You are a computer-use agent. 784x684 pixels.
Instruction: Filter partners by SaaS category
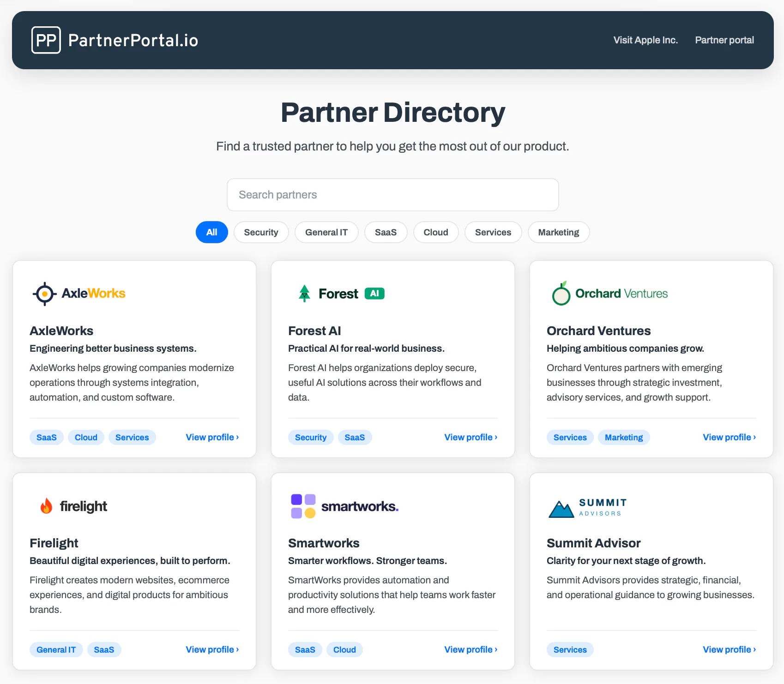(386, 232)
